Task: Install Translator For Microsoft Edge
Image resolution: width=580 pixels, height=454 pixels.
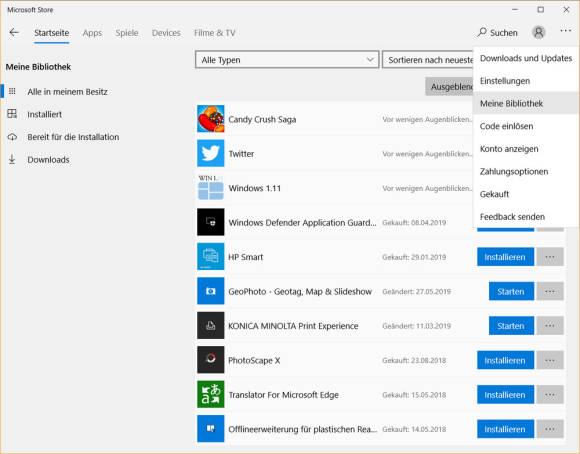Action: click(505, 394)
